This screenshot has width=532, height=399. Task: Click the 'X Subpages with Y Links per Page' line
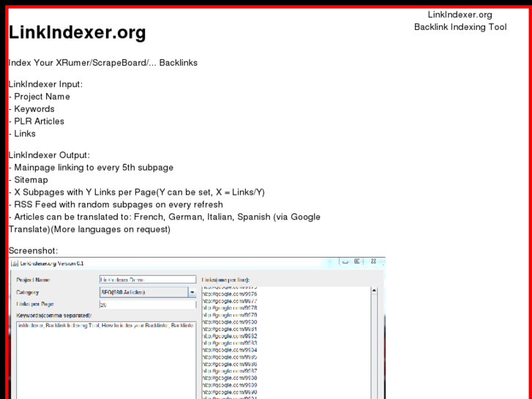coord(136,193)
